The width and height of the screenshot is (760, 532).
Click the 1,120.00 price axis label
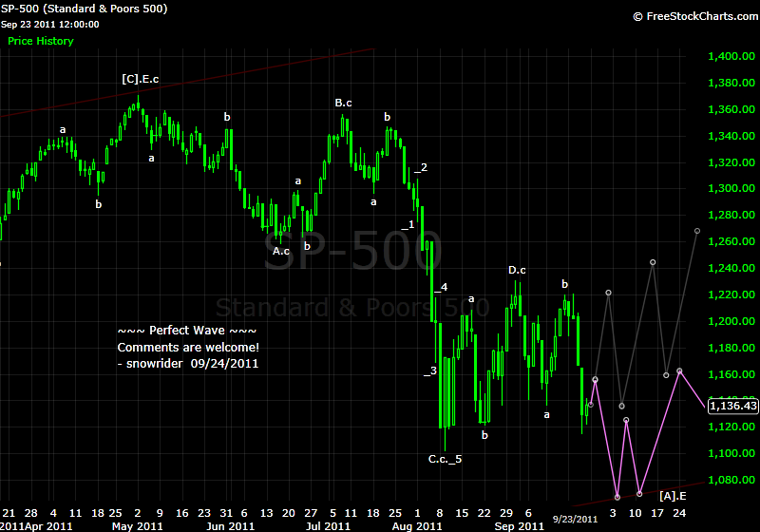point(731,427)
